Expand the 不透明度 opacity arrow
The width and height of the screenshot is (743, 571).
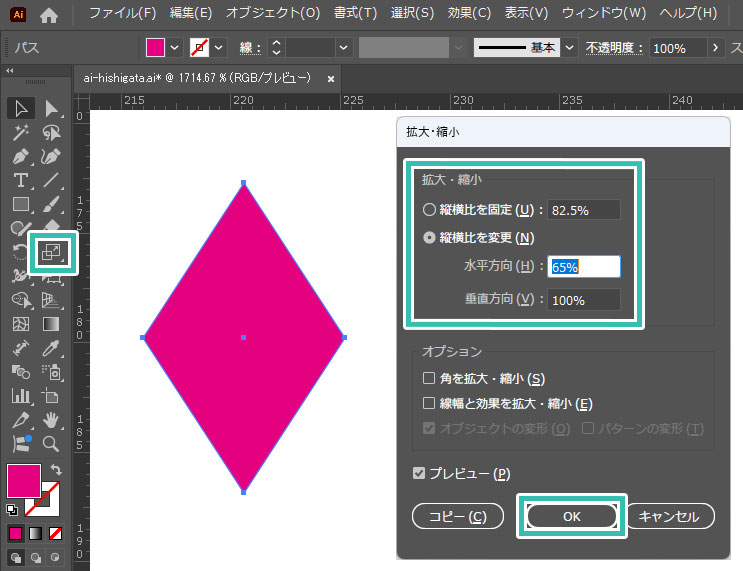point(715,48)
